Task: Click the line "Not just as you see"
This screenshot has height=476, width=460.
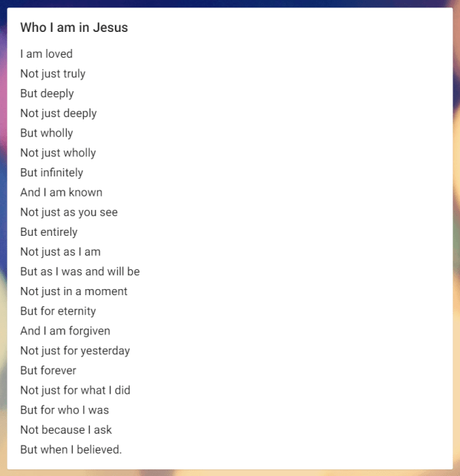Action: 69,212
